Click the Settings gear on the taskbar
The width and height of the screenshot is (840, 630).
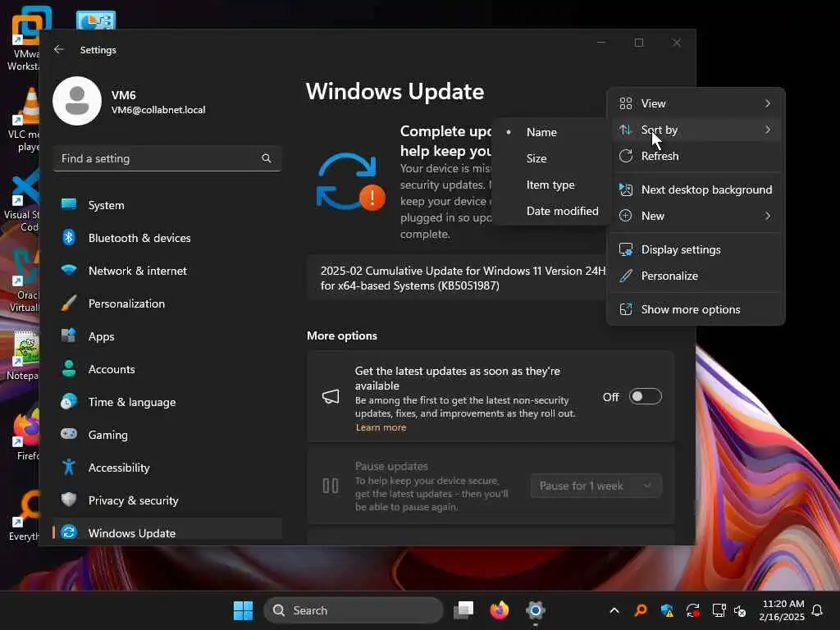tap(535, 610)
